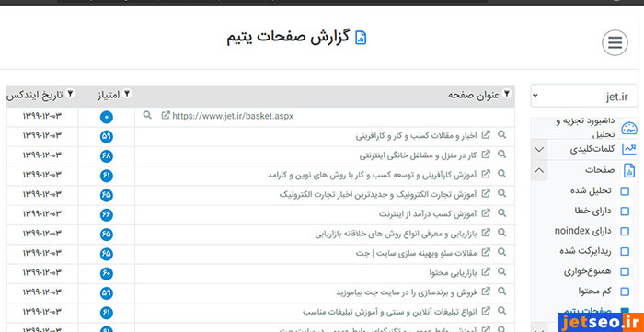
Task: Open the https://www.jet.ir/basket.aspx link
Action: (233, 116)
